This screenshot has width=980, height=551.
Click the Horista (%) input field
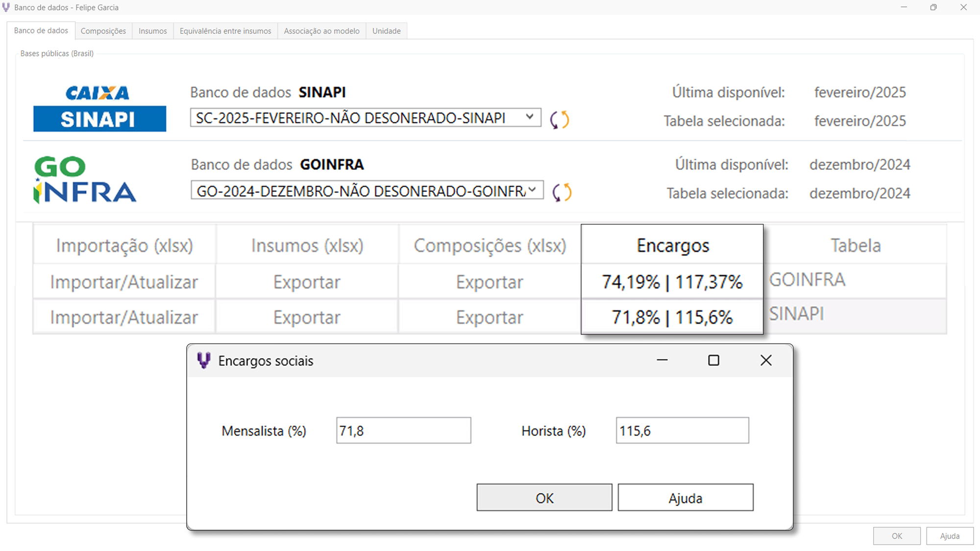click(682, 431)
